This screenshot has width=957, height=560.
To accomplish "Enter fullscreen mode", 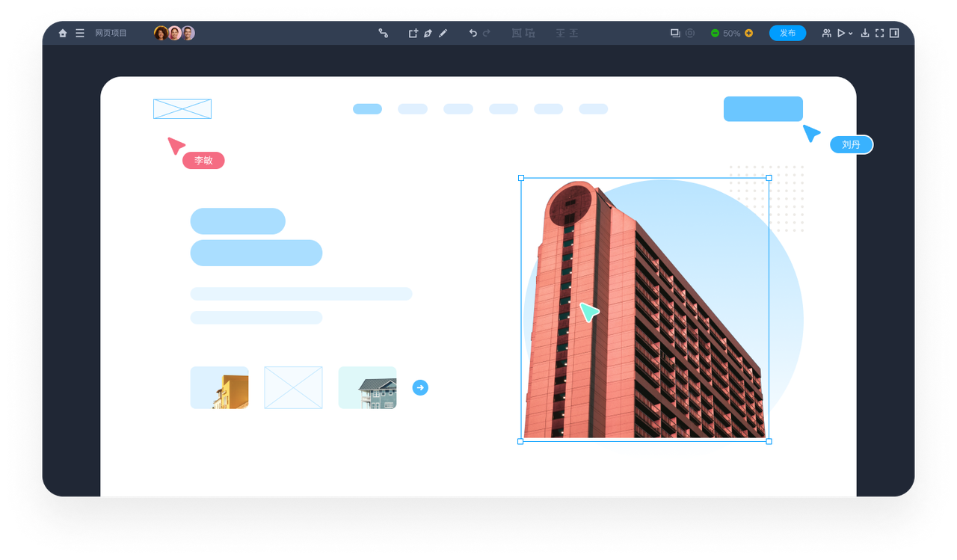I will click(x=879, y=34).
